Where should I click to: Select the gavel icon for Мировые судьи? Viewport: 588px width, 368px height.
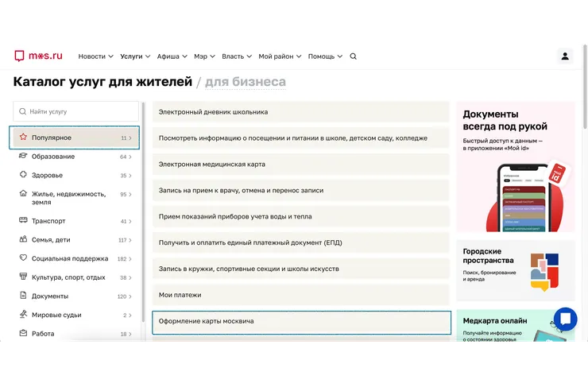(23, 314)
